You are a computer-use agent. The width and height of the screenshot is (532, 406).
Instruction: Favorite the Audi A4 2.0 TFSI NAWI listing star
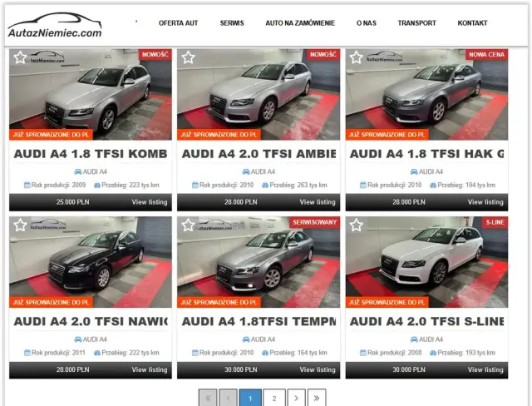tap(20, 225)
